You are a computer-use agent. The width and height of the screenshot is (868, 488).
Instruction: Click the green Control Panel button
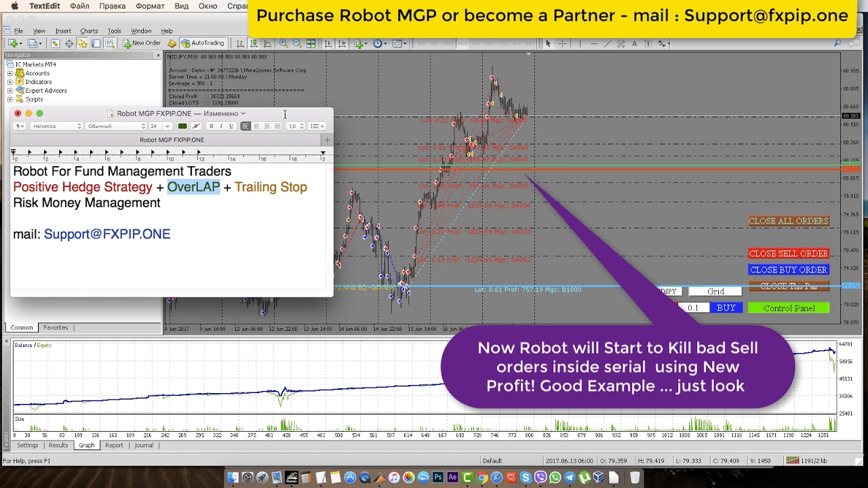pos(789,308)
